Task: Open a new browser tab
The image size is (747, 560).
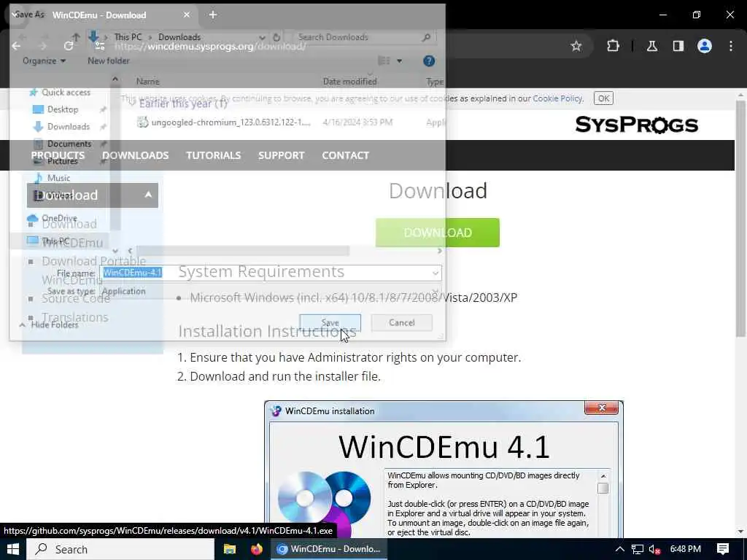Action: [x=213, y=15]
